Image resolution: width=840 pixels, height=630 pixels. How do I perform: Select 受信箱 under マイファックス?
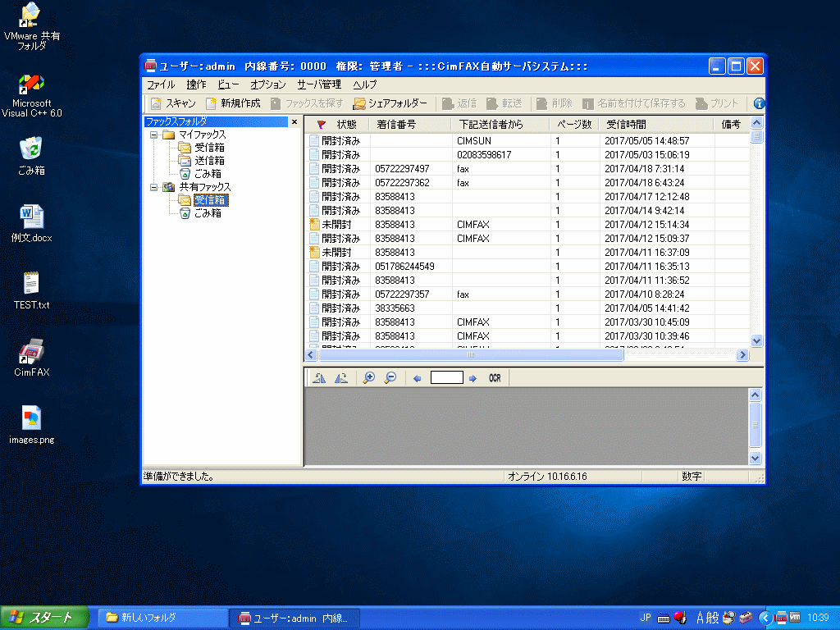209,148
